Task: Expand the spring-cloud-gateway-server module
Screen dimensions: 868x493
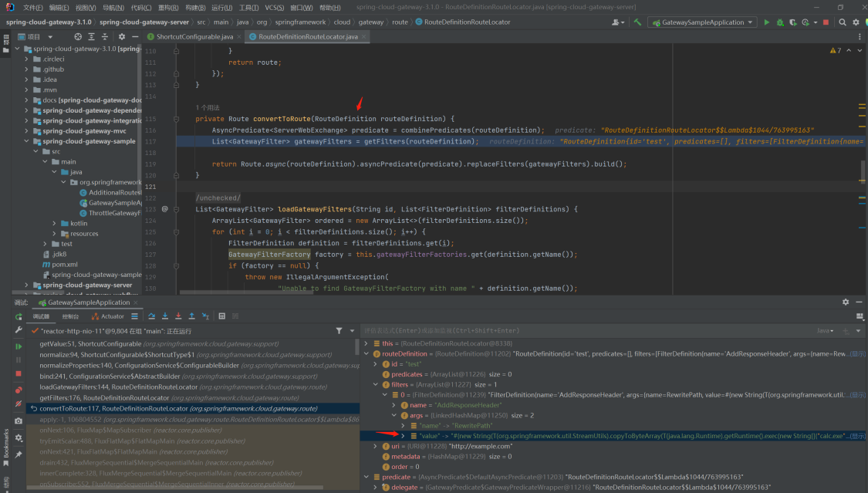Action: pos(26,285)
